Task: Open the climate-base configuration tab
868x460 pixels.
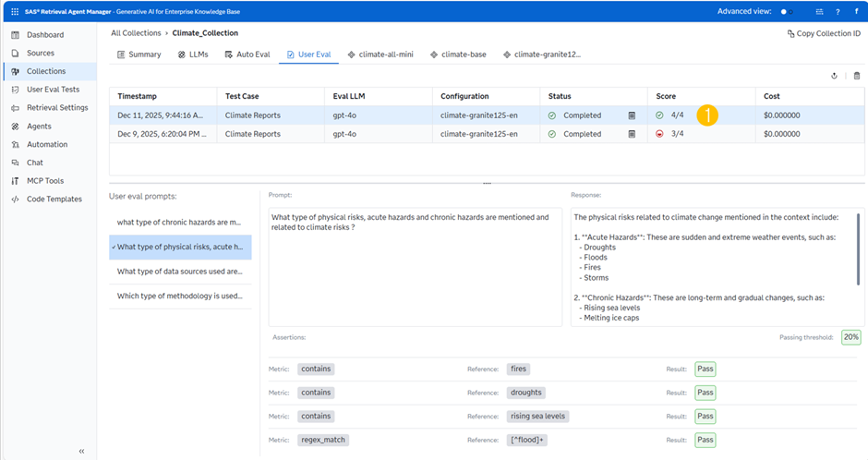Action: point(458,54)
